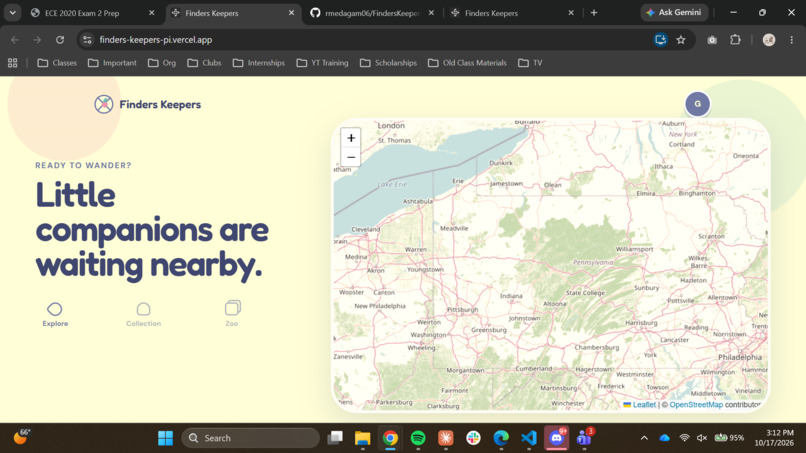This screenshot has width=806, height=453.
Task: Open the Windows Start menu
Action: pos(165,438)
